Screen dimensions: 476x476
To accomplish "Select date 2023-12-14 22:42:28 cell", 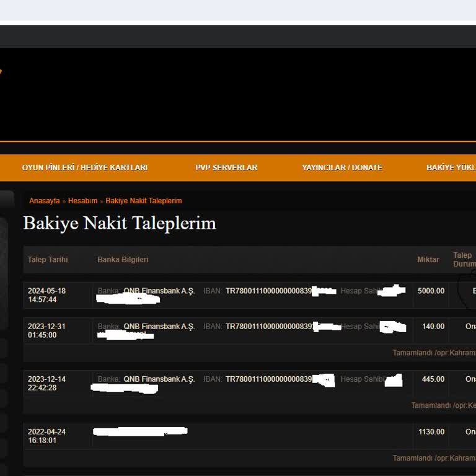I will pos(46,383).
